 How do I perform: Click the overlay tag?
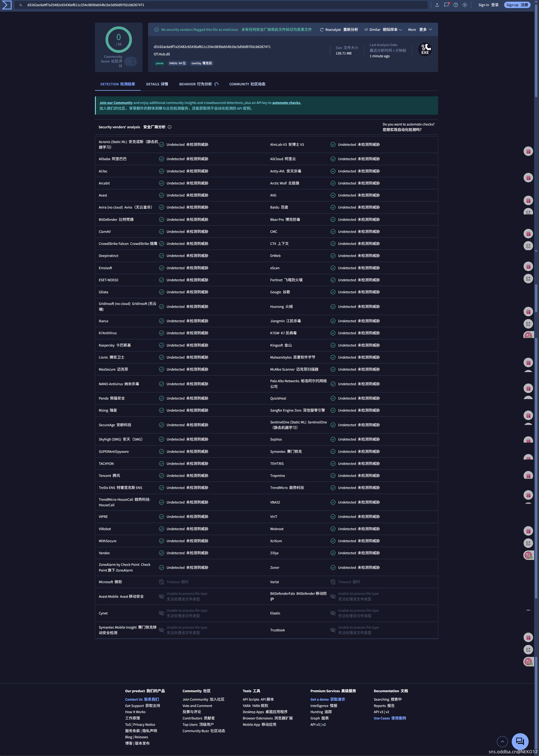pos(202,63)
